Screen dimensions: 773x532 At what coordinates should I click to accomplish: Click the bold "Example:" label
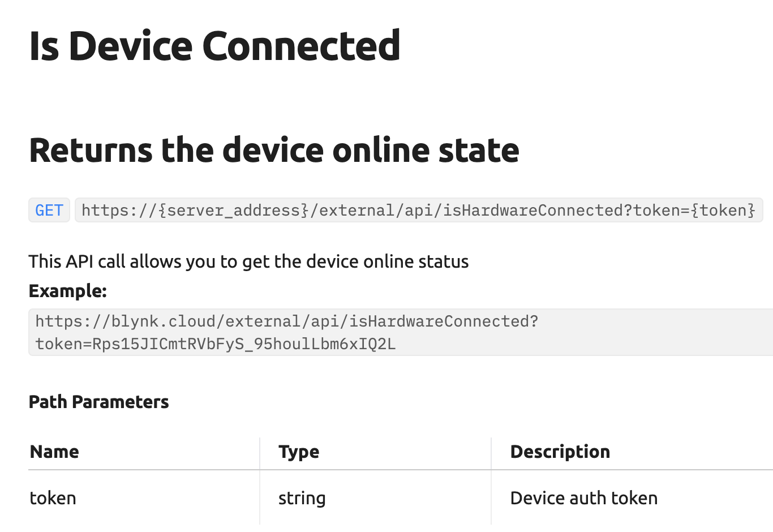point(67,291)
